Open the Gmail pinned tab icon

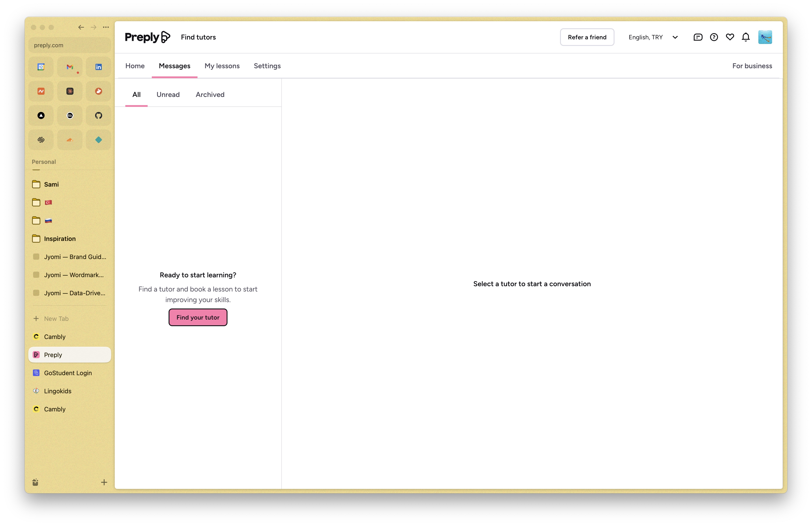[70, 67]
